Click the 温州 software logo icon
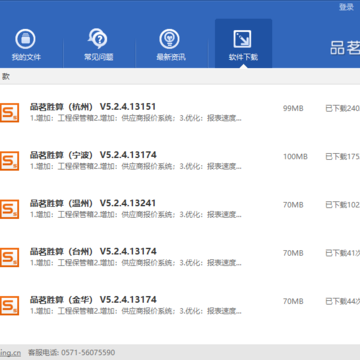This screenshot has height=360, width=360. click(x=9, y=209)
